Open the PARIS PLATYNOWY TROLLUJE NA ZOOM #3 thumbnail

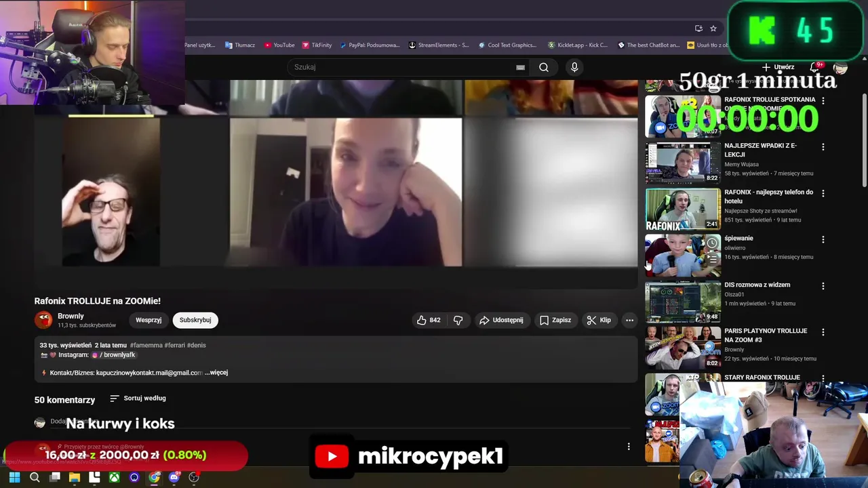pyautogui.click(x=683, y=348)
